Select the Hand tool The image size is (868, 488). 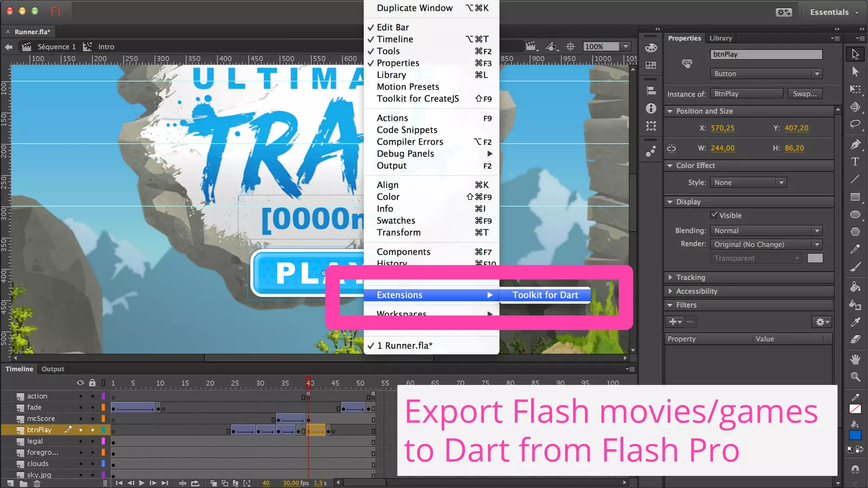855,359
